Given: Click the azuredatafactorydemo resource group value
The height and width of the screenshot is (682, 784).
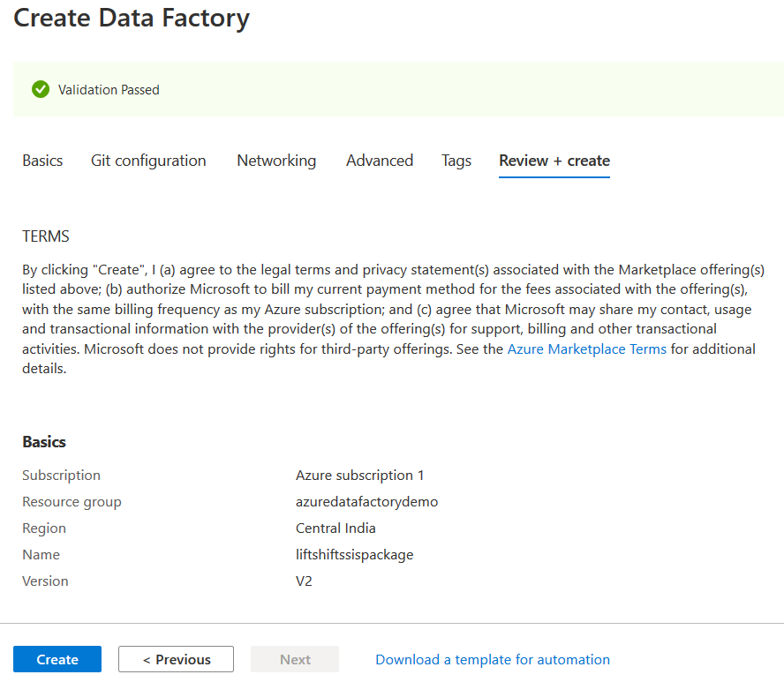Looking at the screenshot, I should (367, 502).
